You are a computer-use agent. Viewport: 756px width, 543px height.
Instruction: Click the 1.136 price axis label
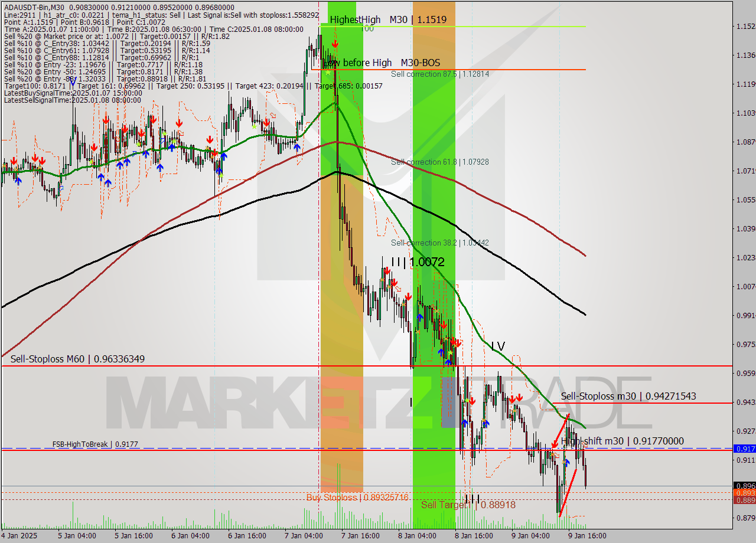pos(745,55)
